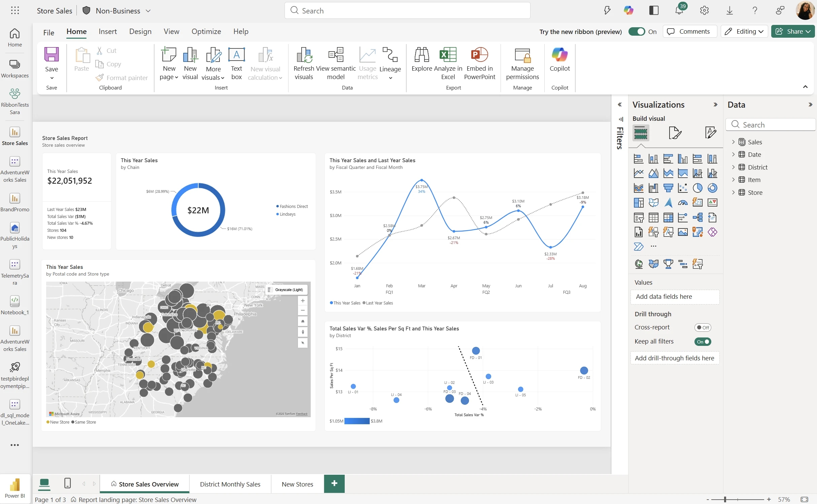
Task: Click Explore in Export group
Action: (422, 60)
